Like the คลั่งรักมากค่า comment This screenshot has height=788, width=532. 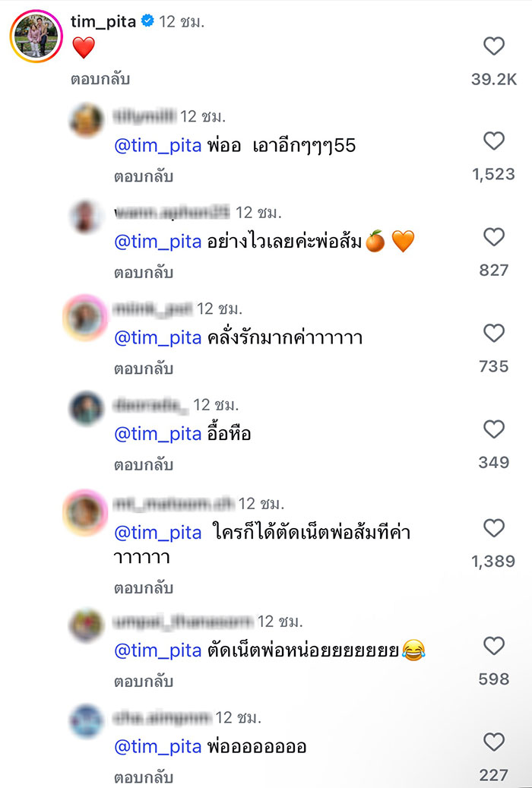494,333
